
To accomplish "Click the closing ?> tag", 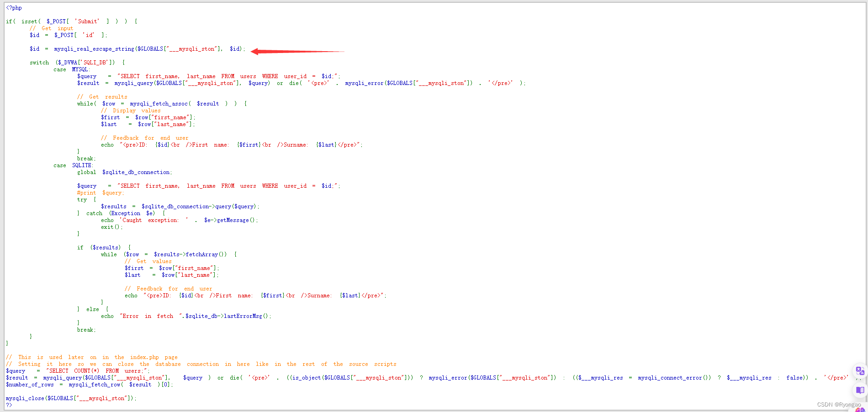I will 9,405.
